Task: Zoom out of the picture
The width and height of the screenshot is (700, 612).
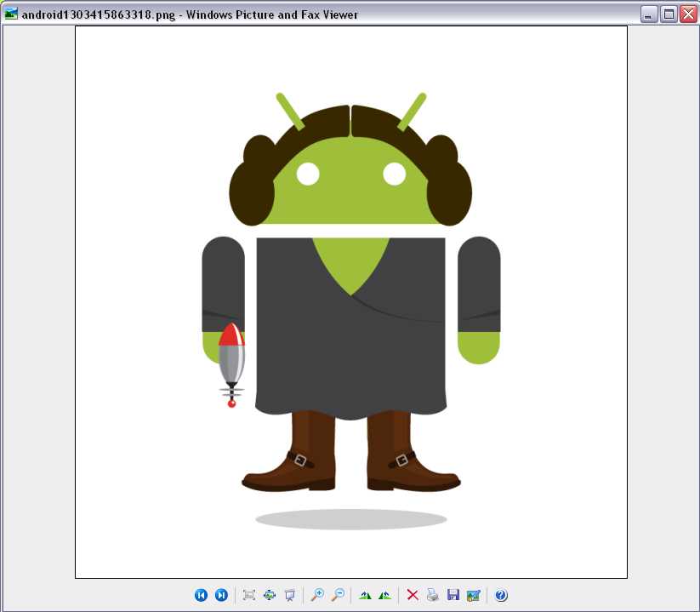Action: pyautogui.click(x=338, y=595)
